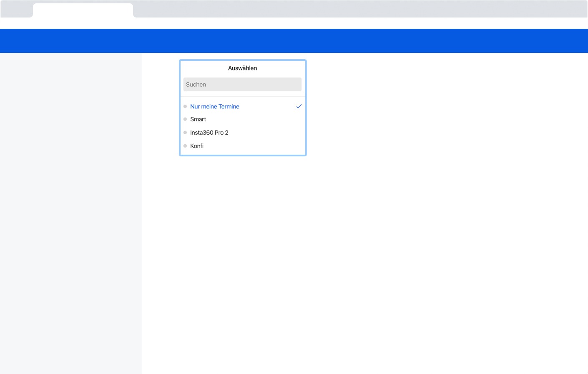Choose Smart from the list
This screenshot has width=588, height=374.
click(x=198, y=119)
